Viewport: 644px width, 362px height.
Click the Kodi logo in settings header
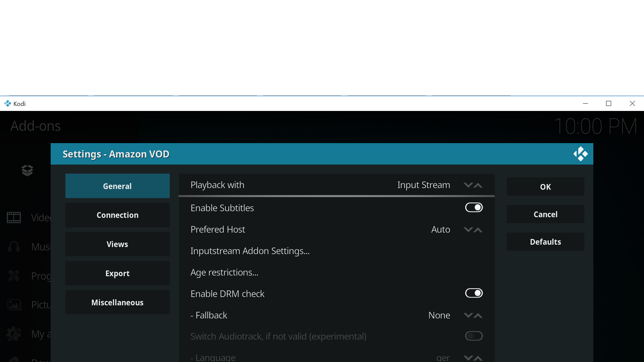pyautogui.click(x=581, y=154)
